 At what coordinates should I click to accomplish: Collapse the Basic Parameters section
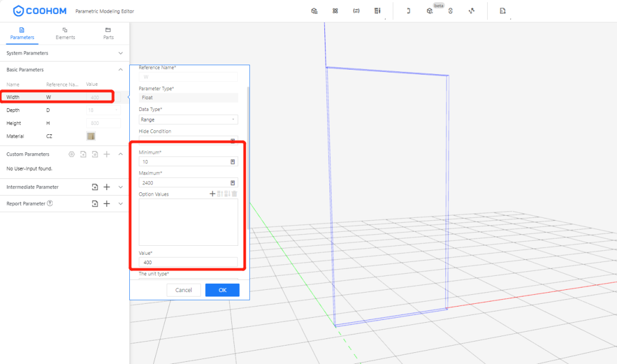[121, 70]
